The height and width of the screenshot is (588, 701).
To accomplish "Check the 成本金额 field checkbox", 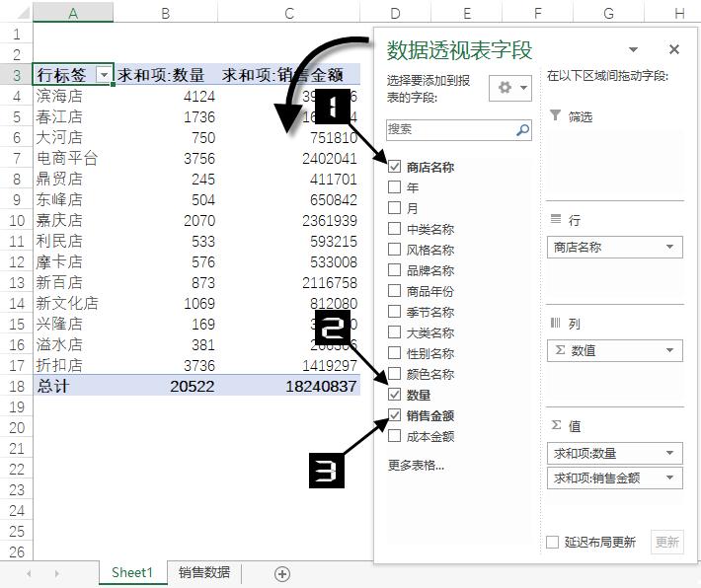I will (394, 436).
